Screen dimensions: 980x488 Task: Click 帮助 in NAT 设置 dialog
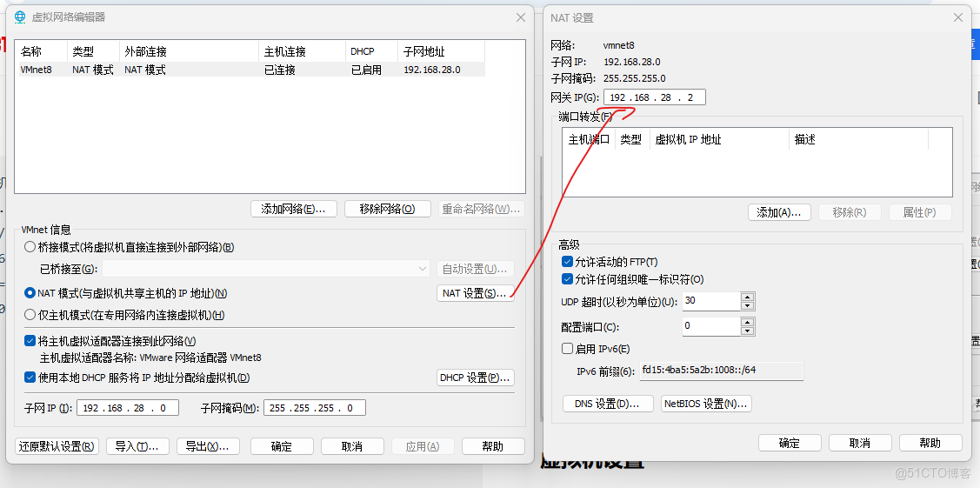pos(930,443)
